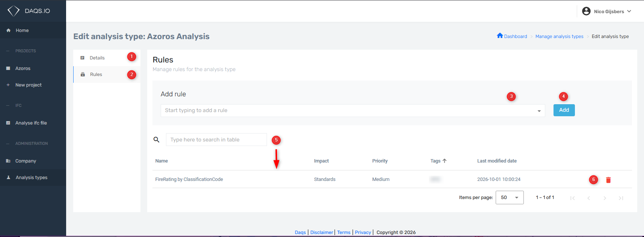Screen dimensions: 644x237
Task: Open the Daqs footer link
Action: pyautogui.click(x=300, y=232)
